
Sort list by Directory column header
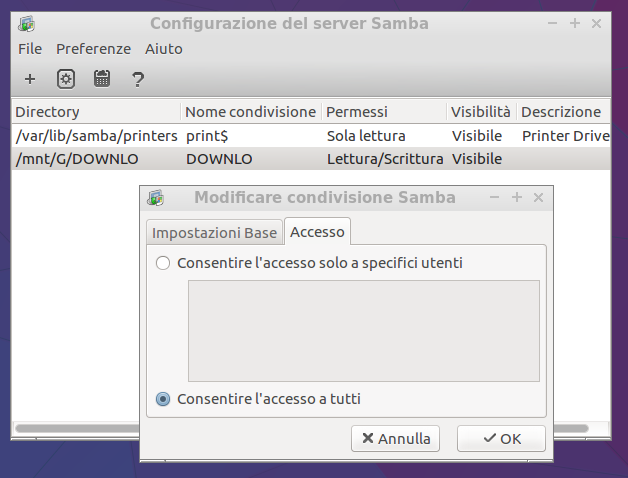(x=96, y=112)
